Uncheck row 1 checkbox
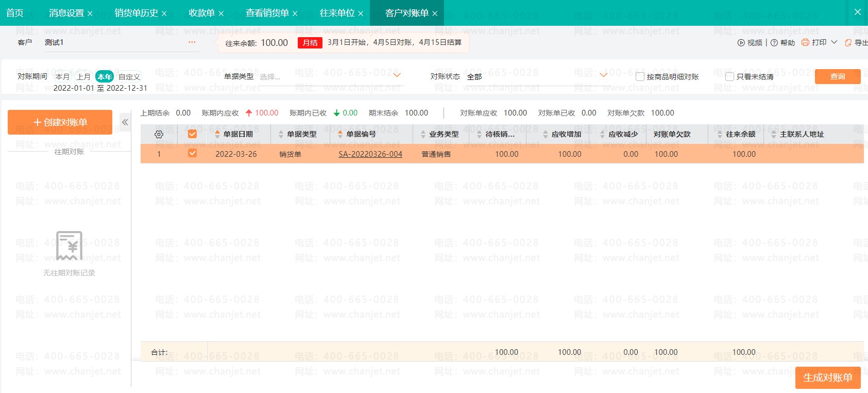Screen dimensions: 868x393 click(x=192, y=153)
